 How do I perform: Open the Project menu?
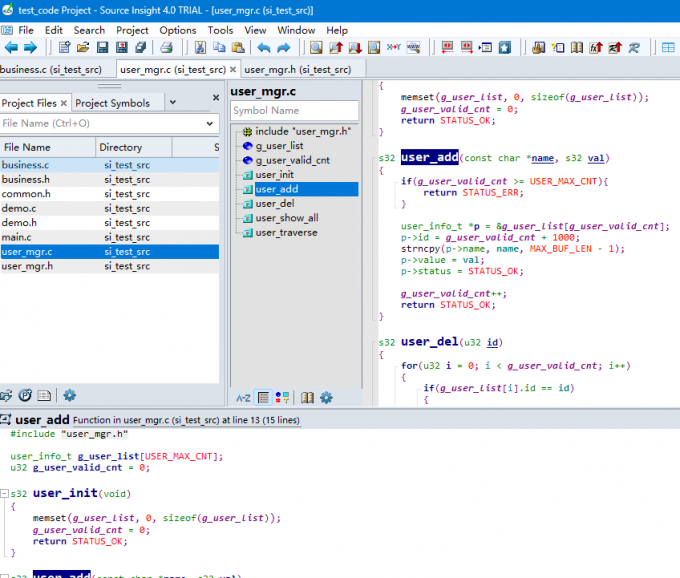coord(132,30)
